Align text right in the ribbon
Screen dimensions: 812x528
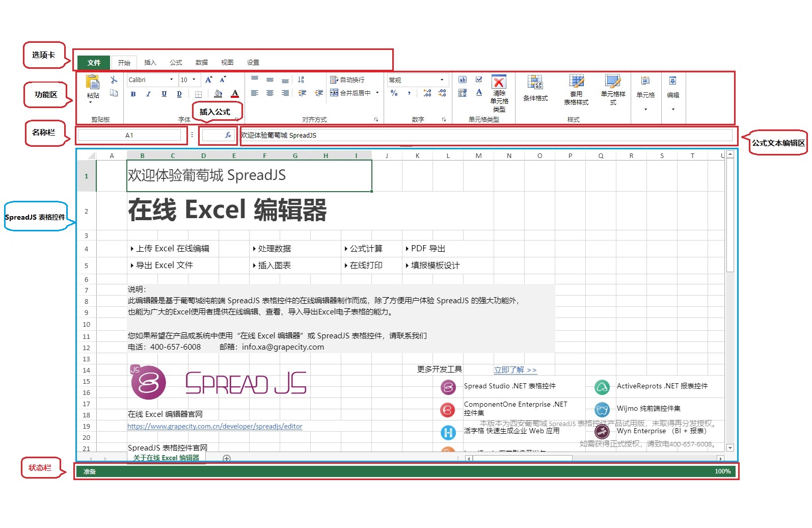point(285,93)
